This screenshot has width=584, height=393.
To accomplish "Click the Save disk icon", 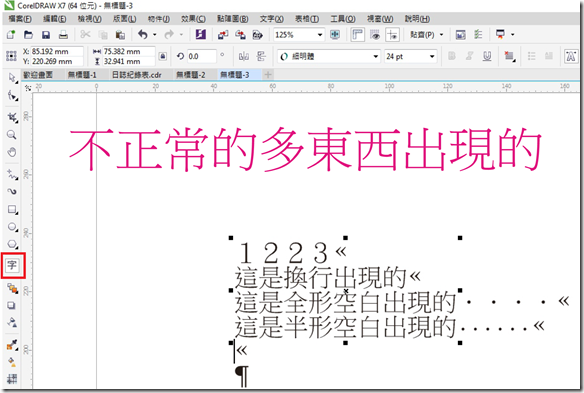I will tap(45, 35).
